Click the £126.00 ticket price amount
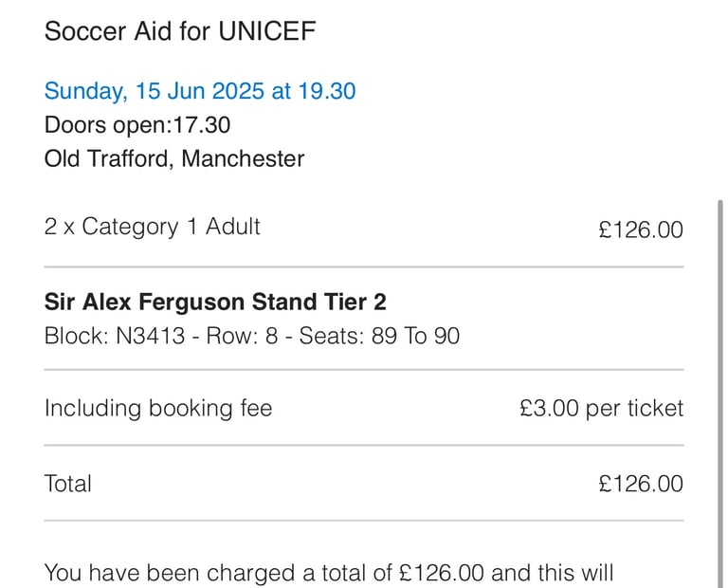 (x=641, y=230)
